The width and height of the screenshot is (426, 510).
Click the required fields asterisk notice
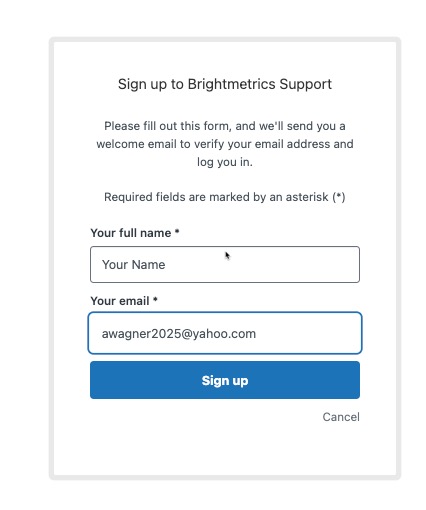[225, 197]
